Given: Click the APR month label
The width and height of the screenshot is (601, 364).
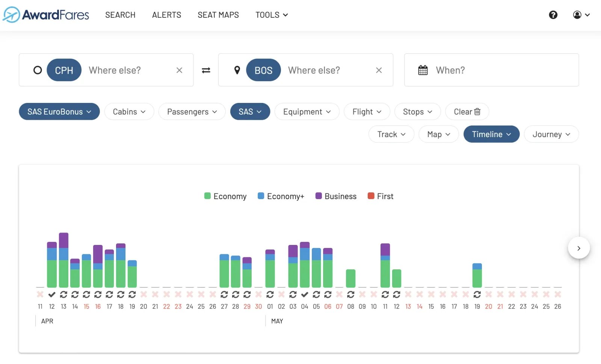Looking at the screenshot, I should (47, 321).
